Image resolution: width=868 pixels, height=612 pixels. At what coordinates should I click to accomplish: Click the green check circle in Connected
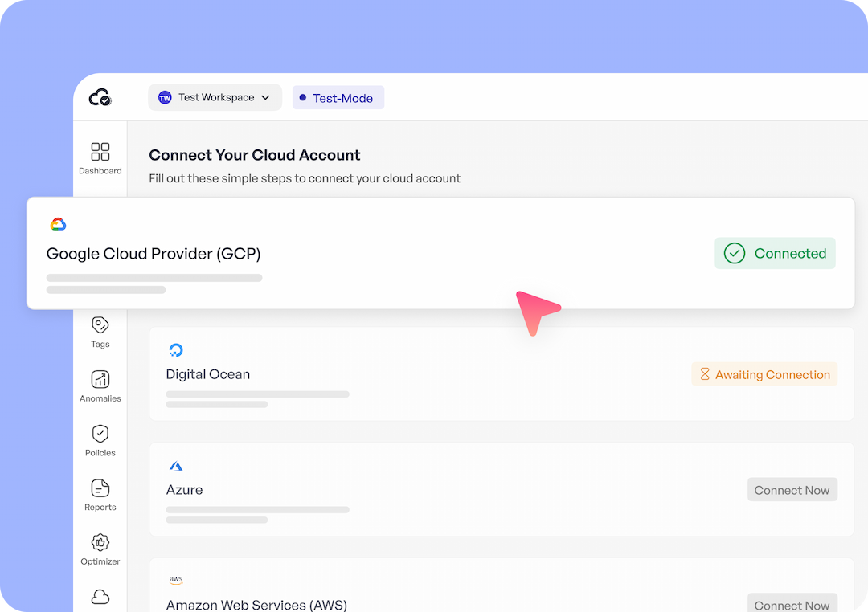735,254
